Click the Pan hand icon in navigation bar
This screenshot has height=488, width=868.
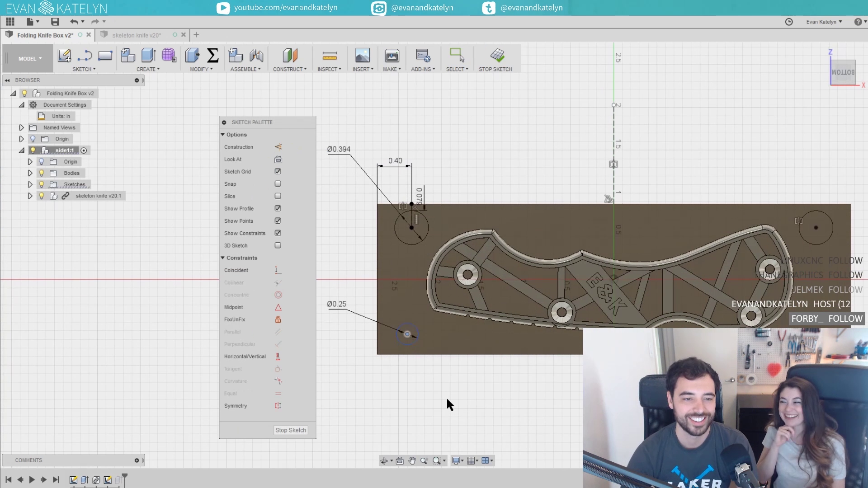pyautogui.click(x=412, y=460)
